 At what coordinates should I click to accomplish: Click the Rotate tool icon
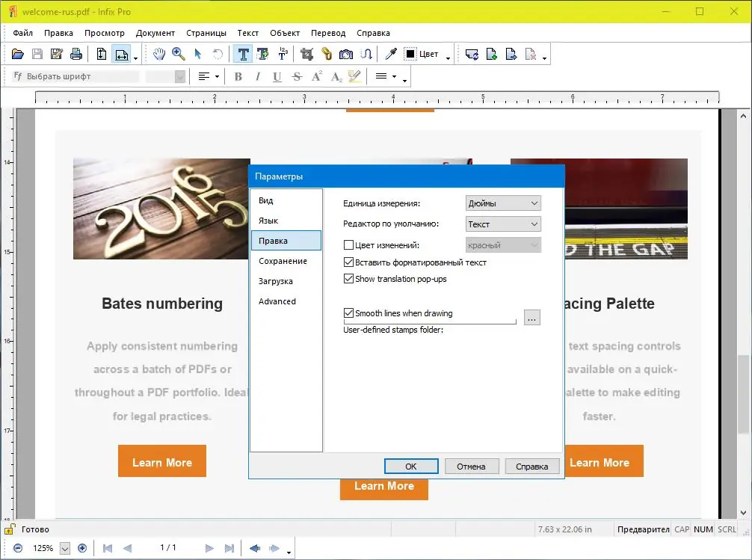(x=218, y=55)
